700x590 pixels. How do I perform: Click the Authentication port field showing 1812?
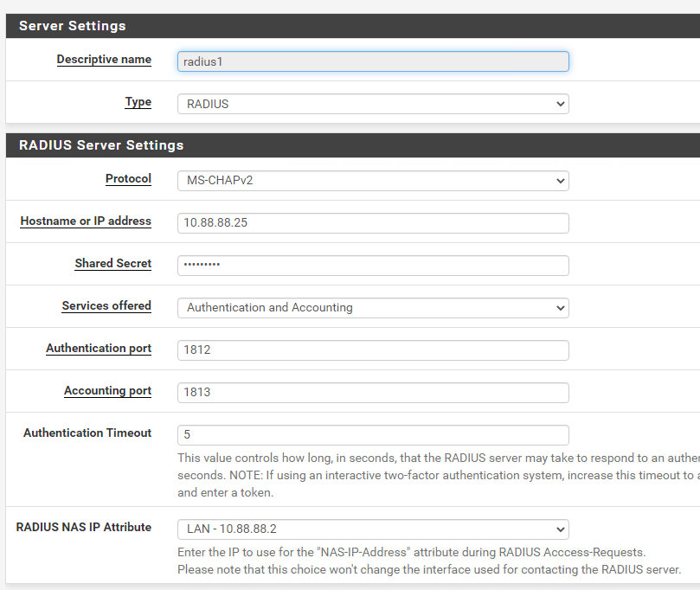click(372, 350)
